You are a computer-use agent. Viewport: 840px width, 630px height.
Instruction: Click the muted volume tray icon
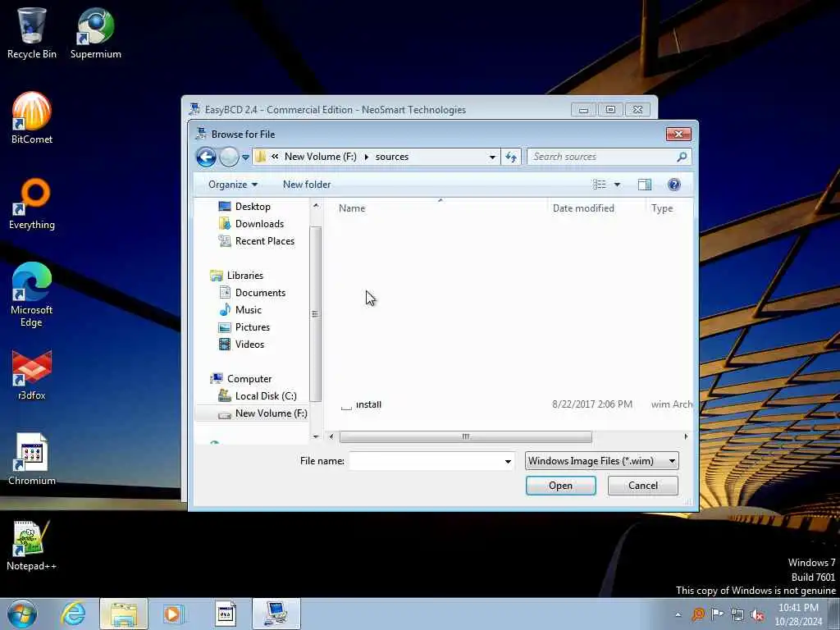tap(757, 614)
